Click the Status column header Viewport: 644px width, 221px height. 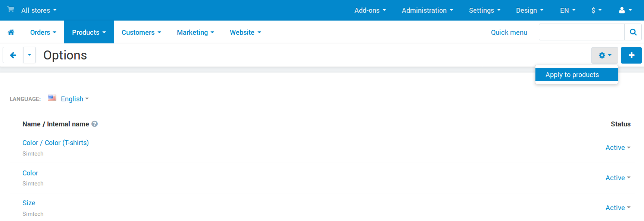[x=620, y=124]
